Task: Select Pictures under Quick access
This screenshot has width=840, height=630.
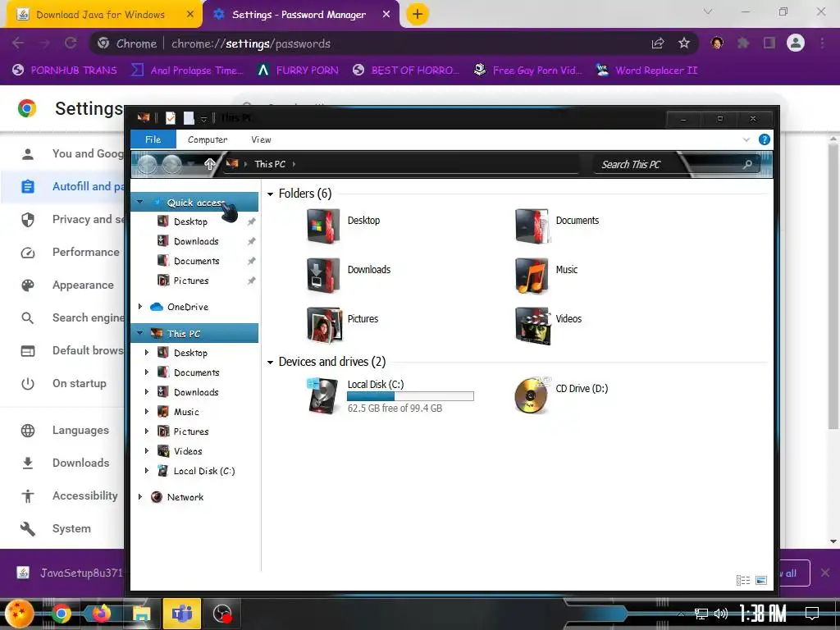Action: pos(190,281)
